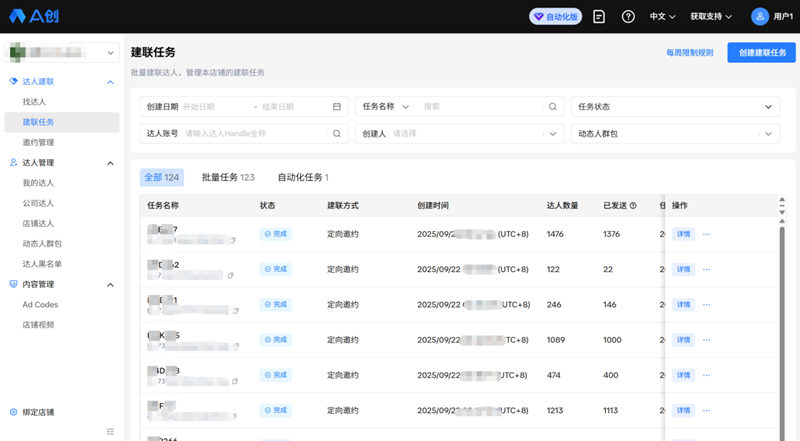Screen dimensions: 800x441
Task: Click the 绑定店铺 gear icon
Action: (13, 412)
